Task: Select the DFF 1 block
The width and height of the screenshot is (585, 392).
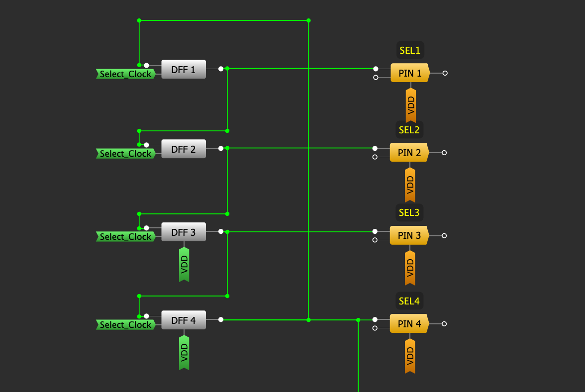Action: click(183, 70)
